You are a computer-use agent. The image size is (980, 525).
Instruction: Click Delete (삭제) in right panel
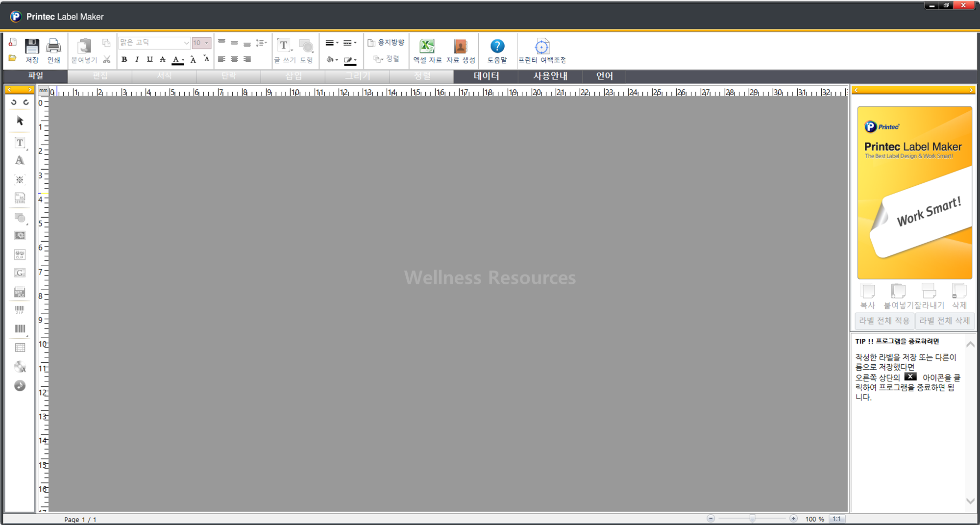(x=959, y=296)
